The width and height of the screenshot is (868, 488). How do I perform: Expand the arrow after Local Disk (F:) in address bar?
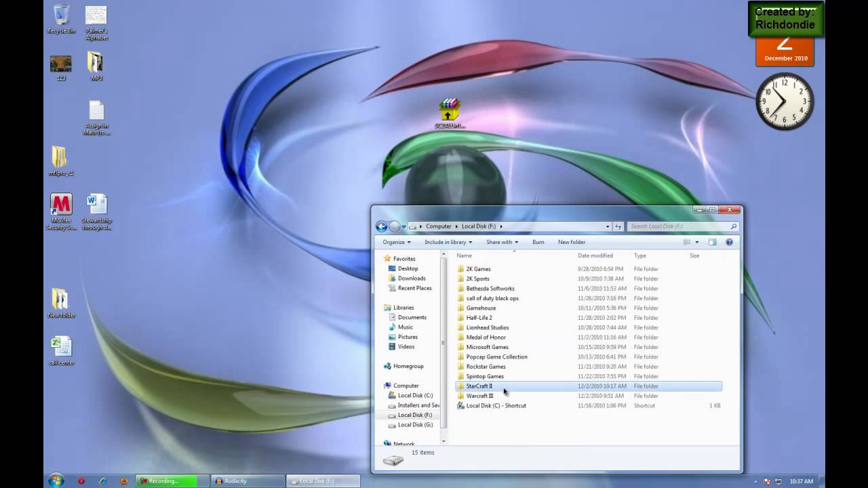pyautogui.click(x=501, y=226)
